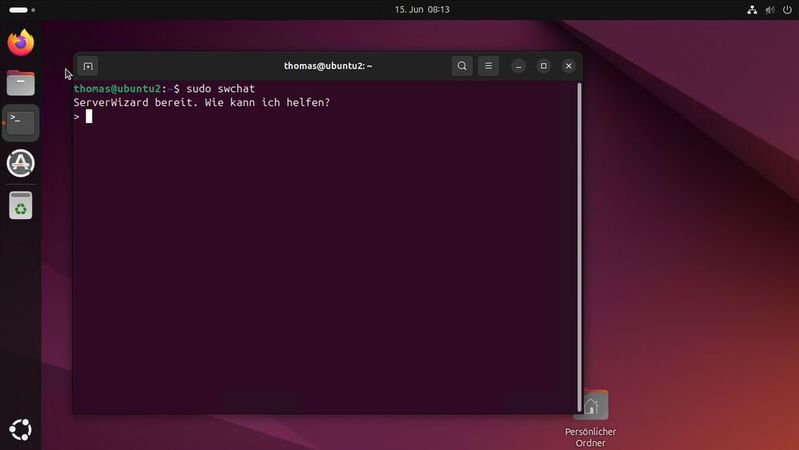The image size is (799, 450).
Task: Maximize the terminal window
Action: pyautogui.click(x=543, y=66)
